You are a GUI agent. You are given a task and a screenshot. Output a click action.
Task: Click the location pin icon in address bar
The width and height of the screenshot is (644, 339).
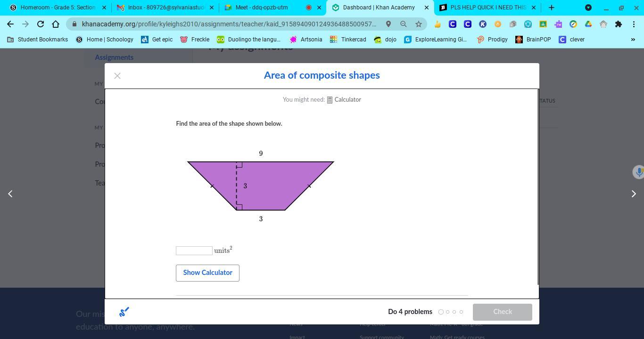click(x=388, y=24)
